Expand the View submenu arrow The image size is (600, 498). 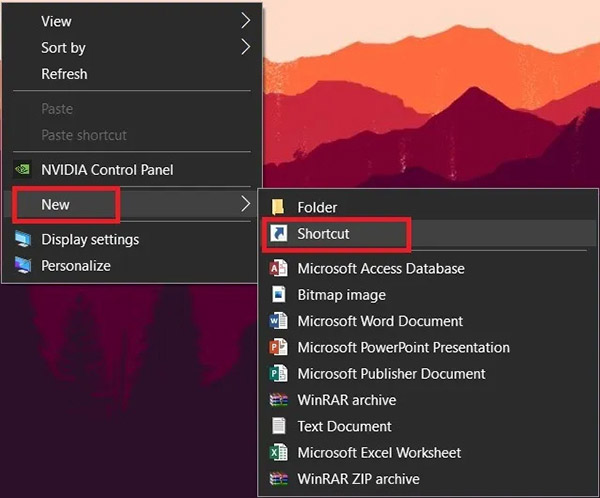pos(246,21)
